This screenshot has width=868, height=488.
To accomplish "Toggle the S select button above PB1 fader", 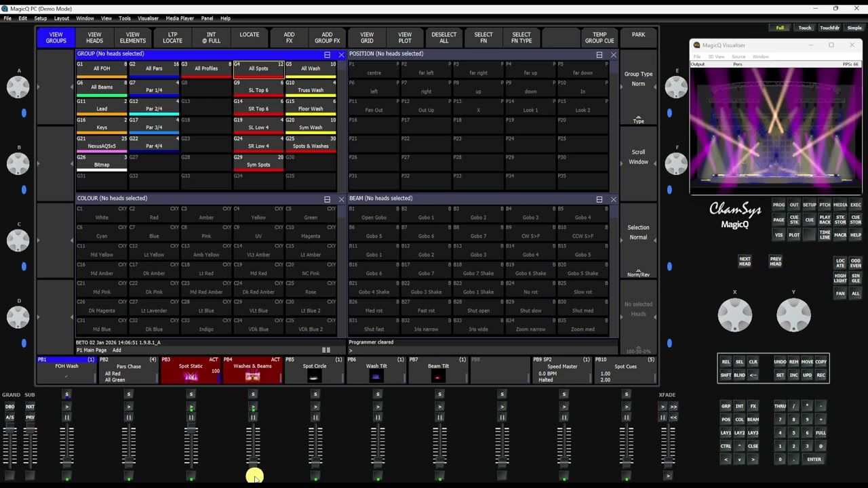I will pyautogui.click(x=66, y=394).
